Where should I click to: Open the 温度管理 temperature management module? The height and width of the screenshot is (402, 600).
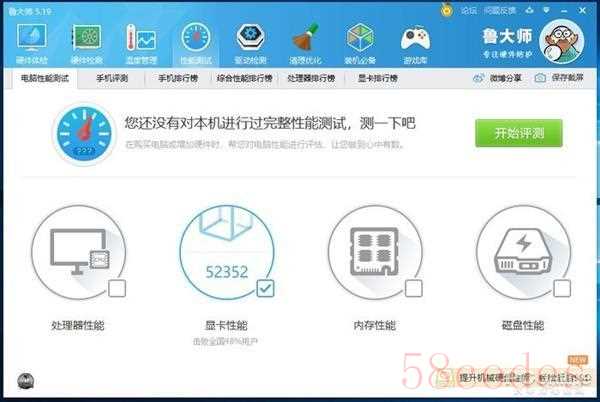point(141,44)
